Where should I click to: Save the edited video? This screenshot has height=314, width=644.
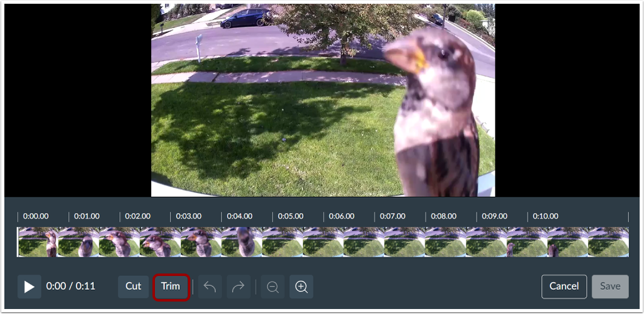point(610,287)
